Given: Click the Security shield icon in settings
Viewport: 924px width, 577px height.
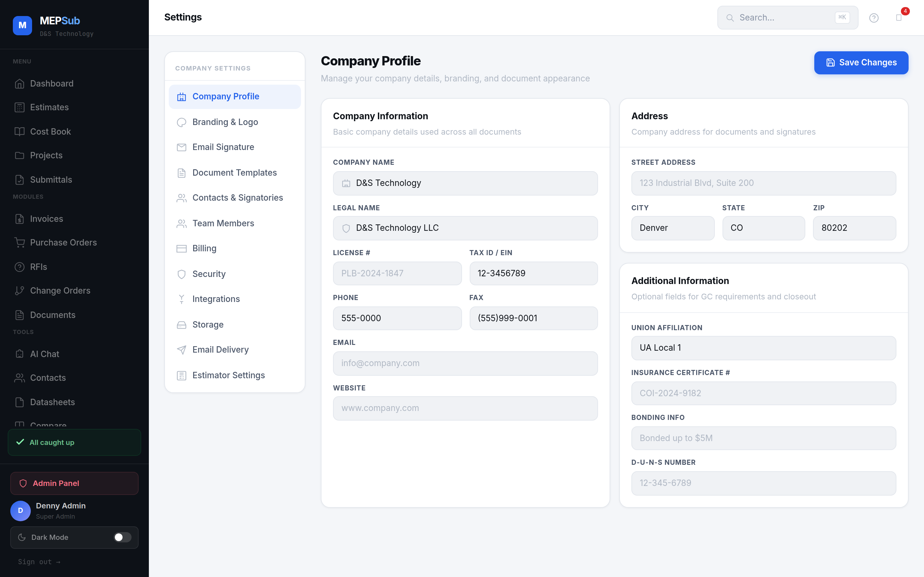Looking at the screenshot, I should pos(181,274).
